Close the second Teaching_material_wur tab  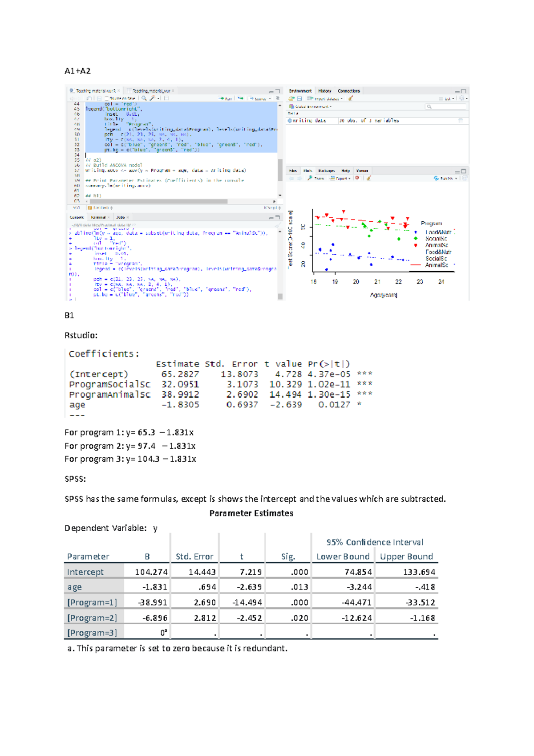pos(173,91)
